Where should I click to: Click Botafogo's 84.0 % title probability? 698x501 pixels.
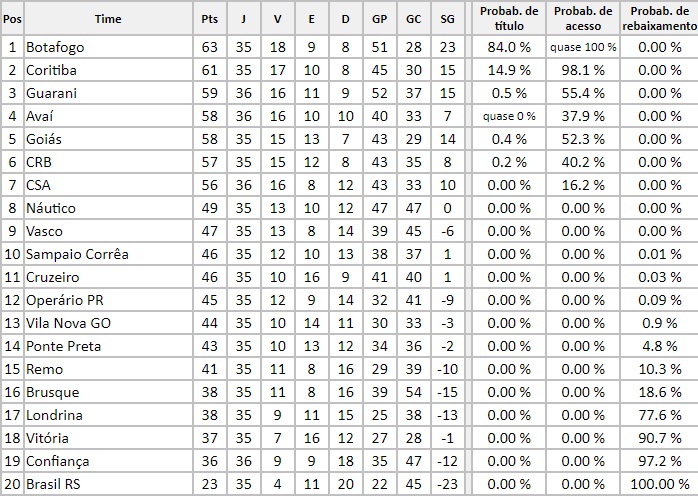[x=509, y=47]
